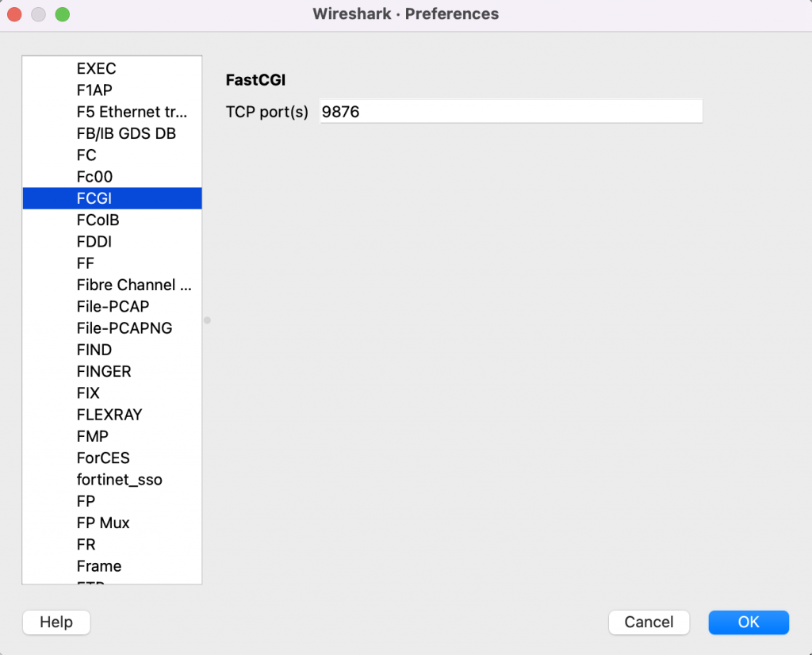Select File-PCAP in the list
Screen dimensions: 812x655
[113, 307]
